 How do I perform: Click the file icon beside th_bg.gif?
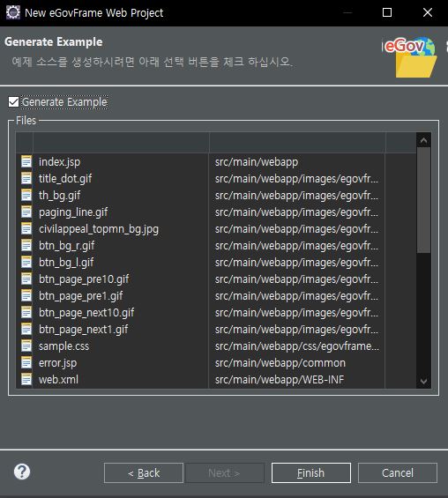[26, 196]
